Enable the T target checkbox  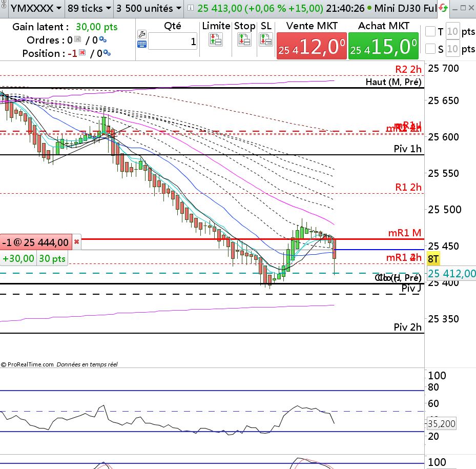[x=430, y=31]
